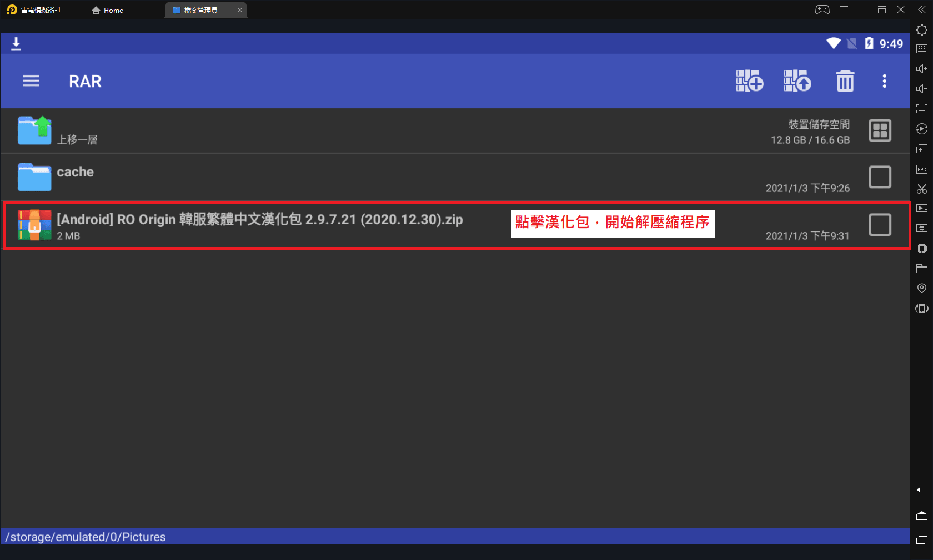Click the video record icon in sidebar

[922, 208]
